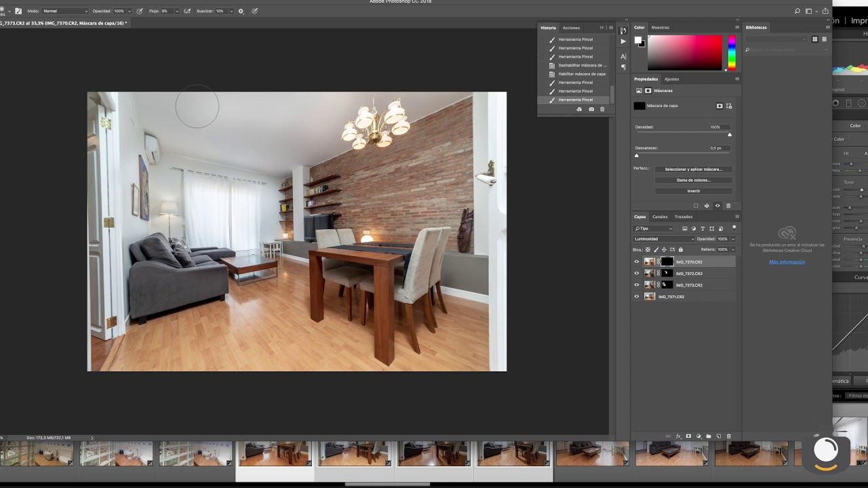Open the Tipo layer filter dropdown
The height and width of the screenshot is (488, 868).
(x=654, y=228)
